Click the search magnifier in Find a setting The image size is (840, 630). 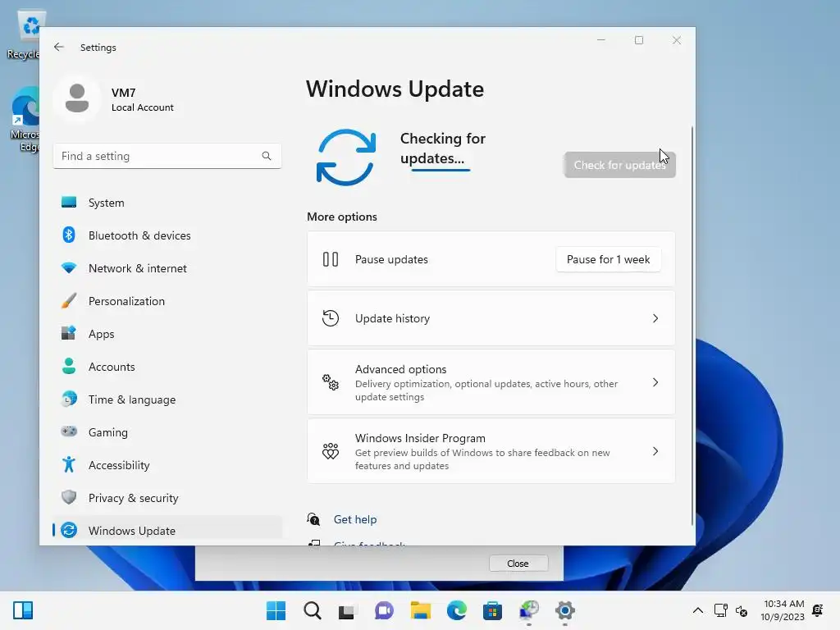(x=267, y=156)
